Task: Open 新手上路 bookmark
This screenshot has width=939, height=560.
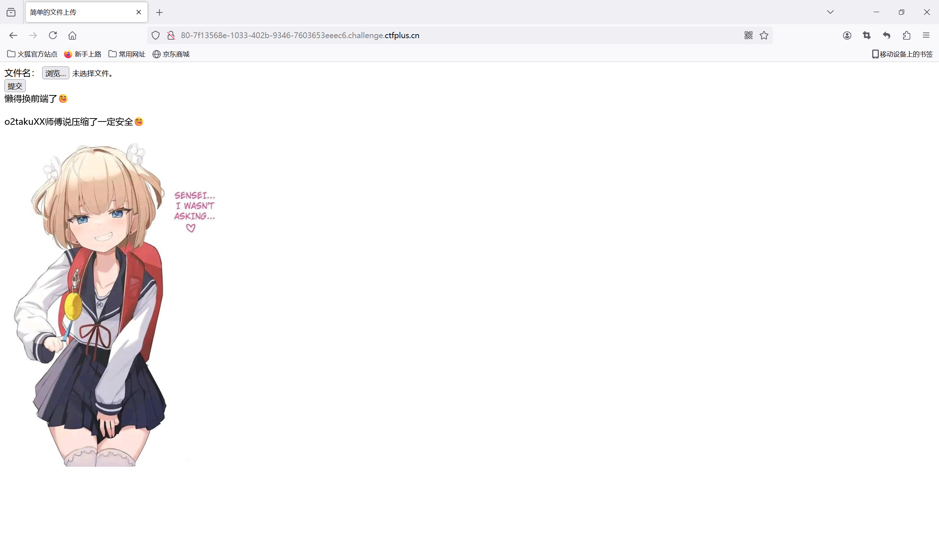Action: point(83,54)
